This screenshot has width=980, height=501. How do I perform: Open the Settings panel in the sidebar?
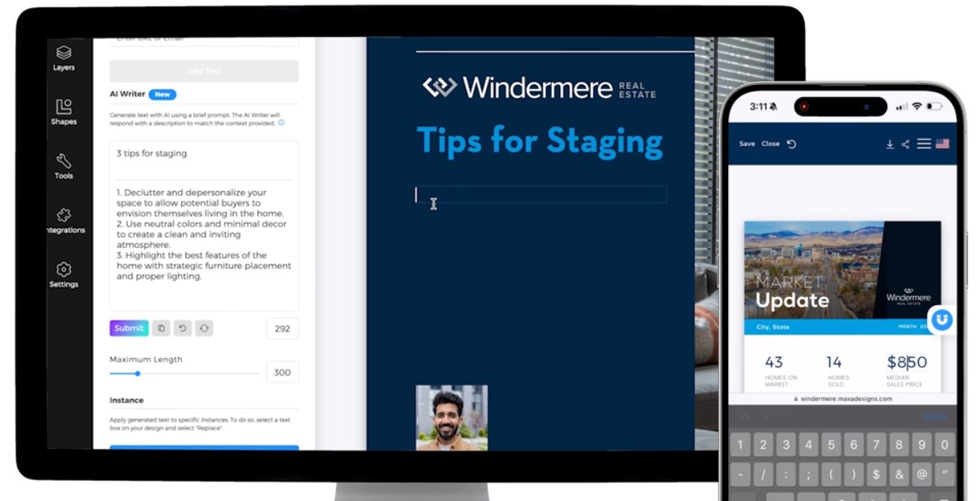point(64,275)
